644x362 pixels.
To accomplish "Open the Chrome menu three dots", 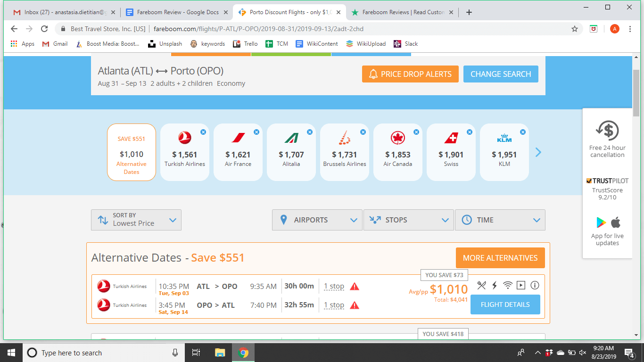I will (x=630, y=29).
